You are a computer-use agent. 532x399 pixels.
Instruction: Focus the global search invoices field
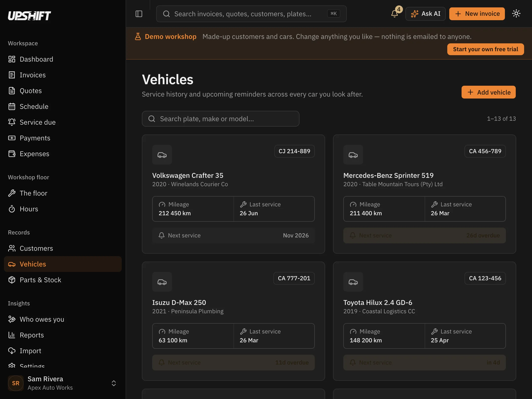[x=251, y=14]
